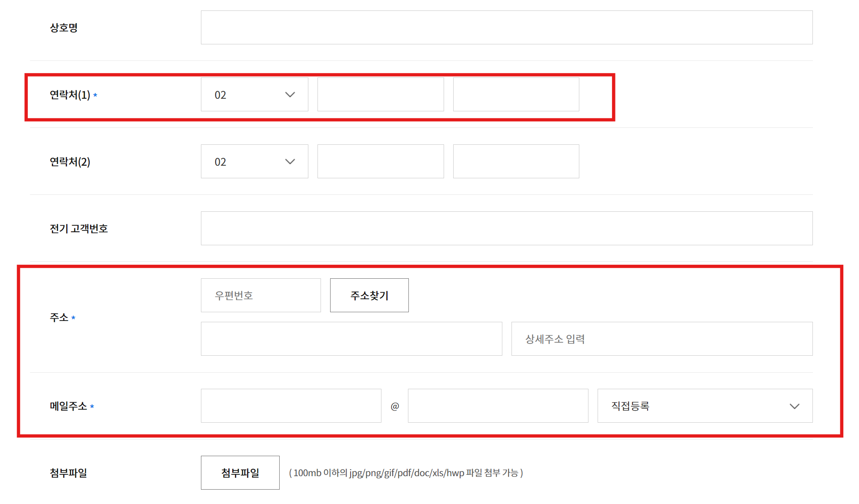Screen dimensions: 859x504
Task: Click the 연락처(2) dropdown chevron arrow
Action: [290, 162]
